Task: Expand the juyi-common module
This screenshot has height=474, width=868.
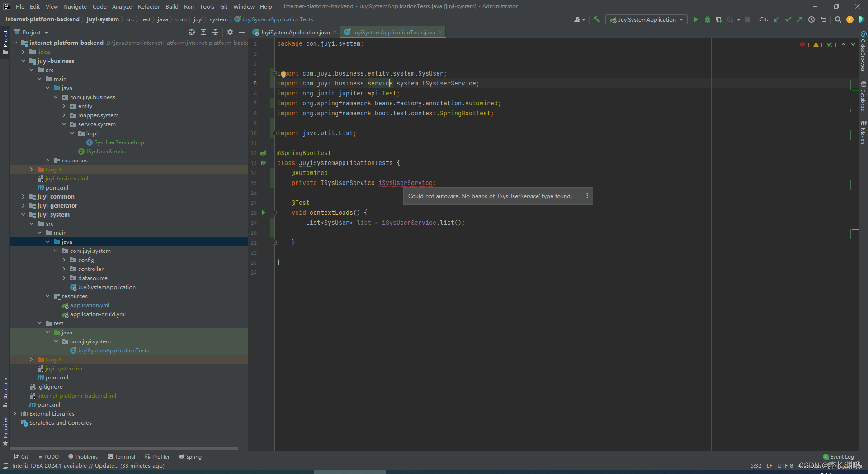Action: tap(23, 196)
